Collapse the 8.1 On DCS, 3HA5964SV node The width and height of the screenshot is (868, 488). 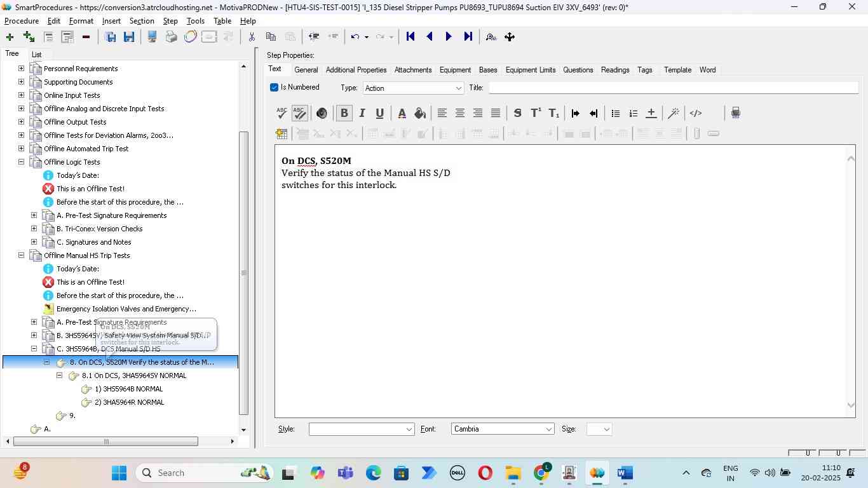coord(59,376)
